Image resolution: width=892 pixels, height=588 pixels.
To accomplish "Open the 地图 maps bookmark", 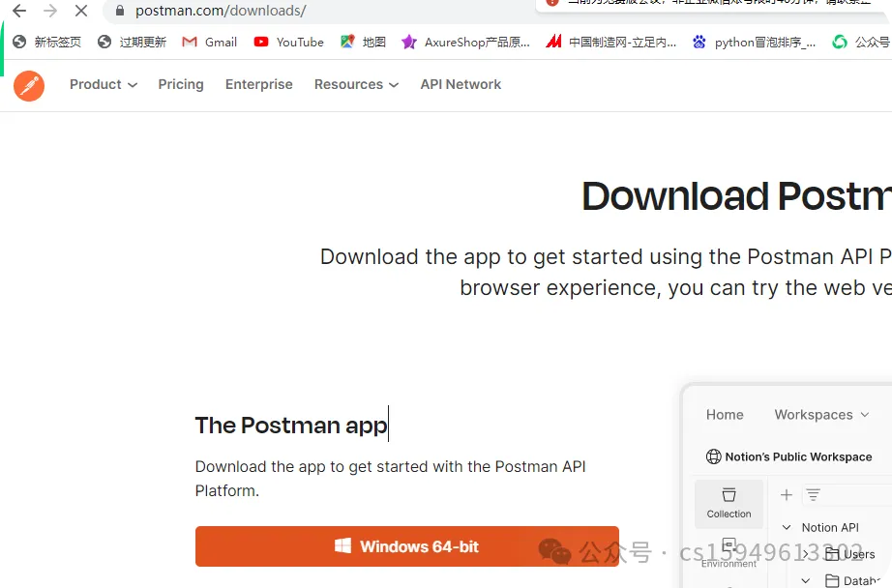I will 363,43.
